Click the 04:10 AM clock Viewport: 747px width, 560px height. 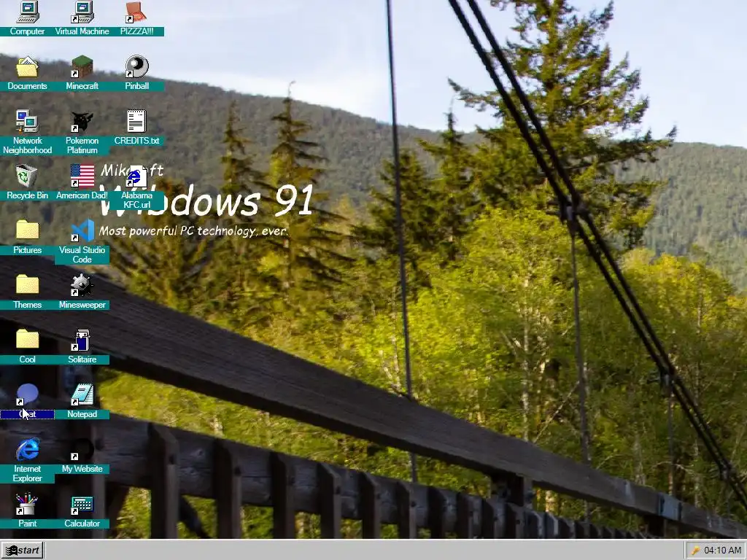point(723,551)
